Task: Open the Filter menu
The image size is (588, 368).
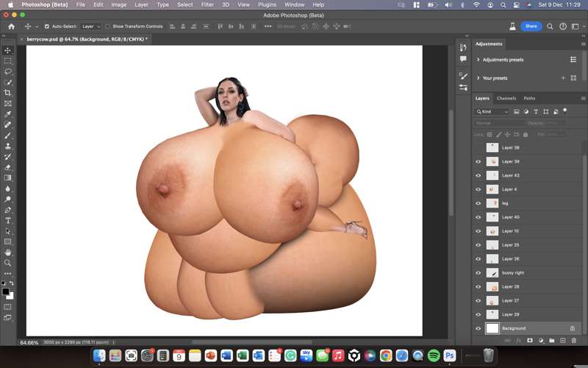Action: [207, 5]
